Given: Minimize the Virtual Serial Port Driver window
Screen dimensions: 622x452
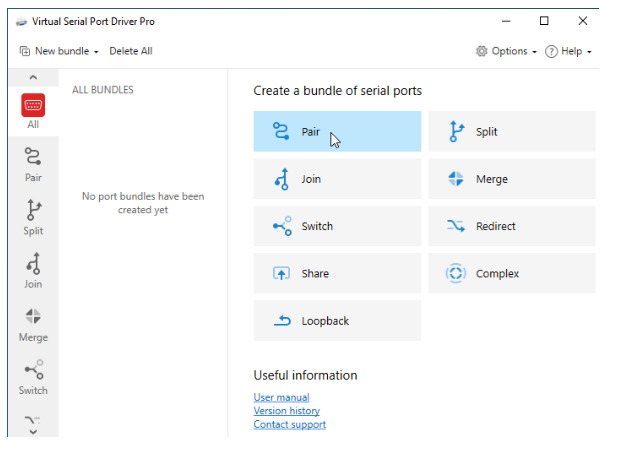Looking at the screenshot, I should [x=506, y=21].
